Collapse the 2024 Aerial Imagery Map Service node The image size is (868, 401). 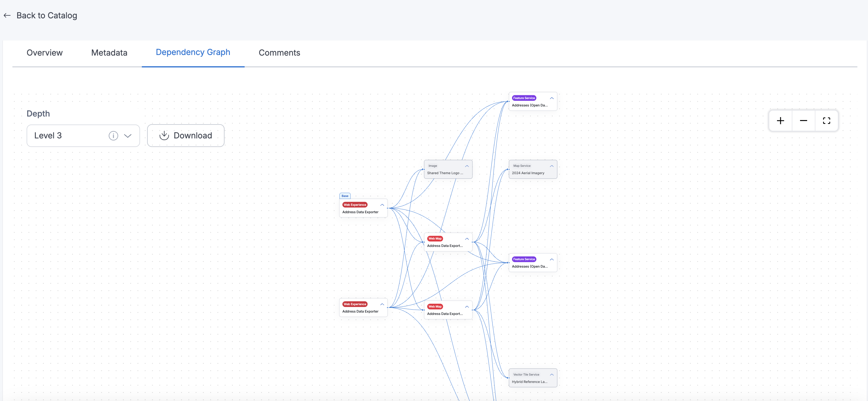(x=551, y=166)
